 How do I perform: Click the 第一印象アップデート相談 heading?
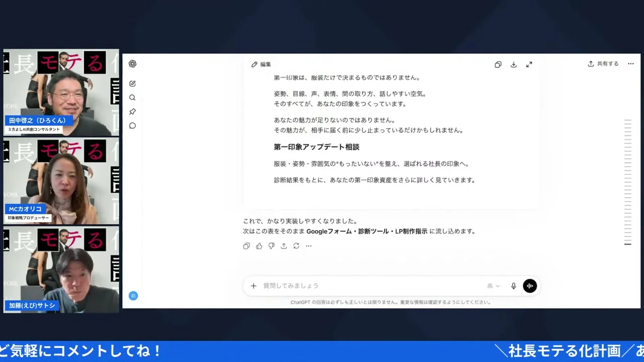tap(316, 147)
